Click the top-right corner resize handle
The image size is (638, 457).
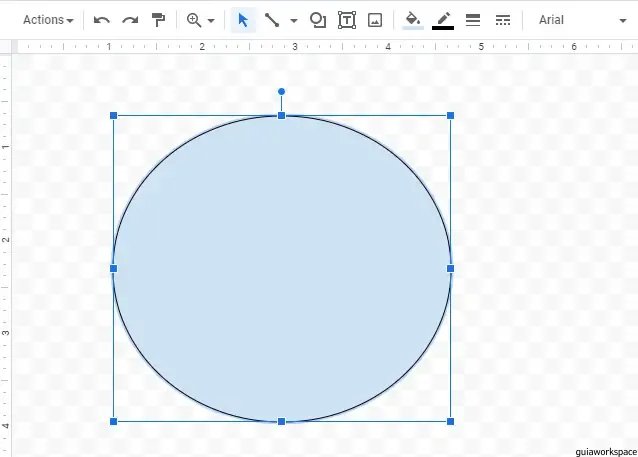pyautogui.click(x=450, y=116)
